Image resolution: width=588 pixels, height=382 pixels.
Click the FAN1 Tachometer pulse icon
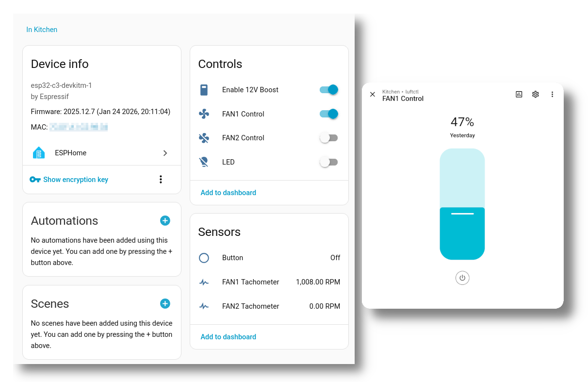(204, 282)
